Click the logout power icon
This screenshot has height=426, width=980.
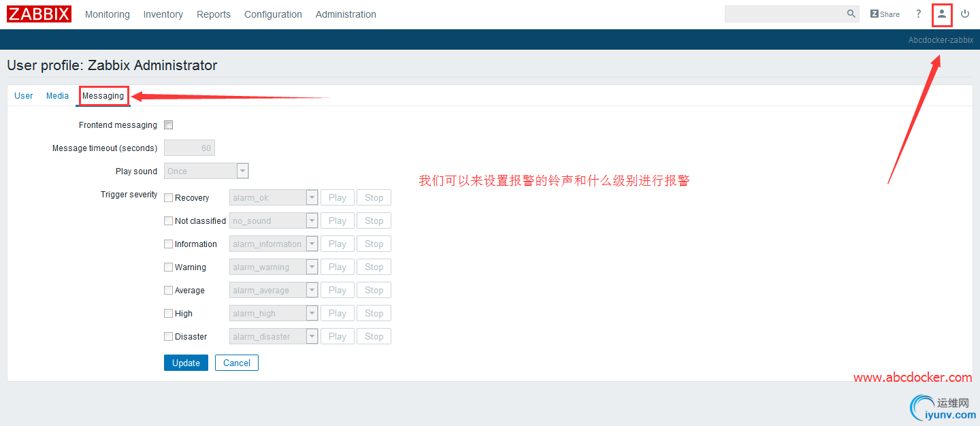(x=965, y=14)
